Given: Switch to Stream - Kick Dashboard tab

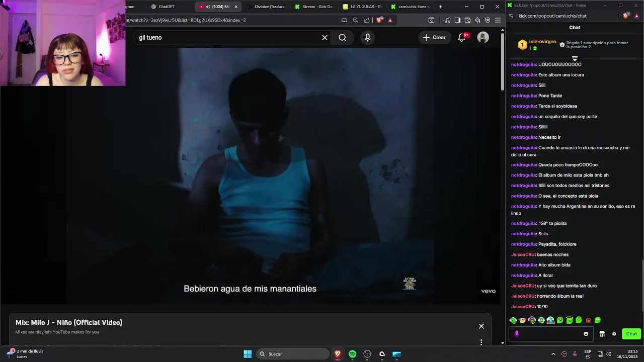Looking at the screenshot, I should coord(314,7).
